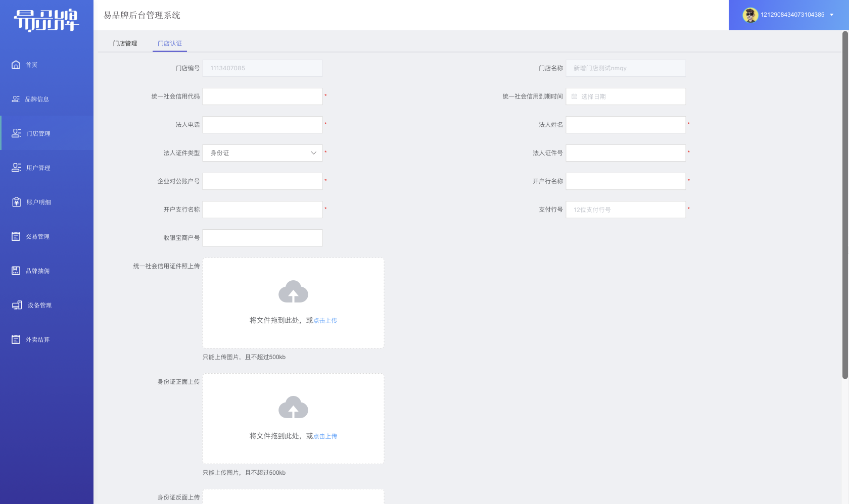This screenshot has width=849, height=504.
Task: Open 品牌抽佣 menu item
Action: point(46,271)
